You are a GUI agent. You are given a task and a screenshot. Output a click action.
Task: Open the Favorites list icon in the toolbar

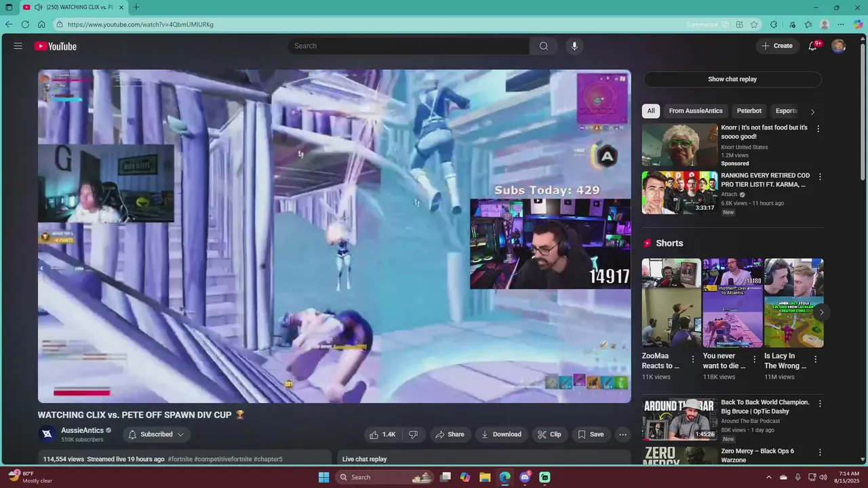tap(808, 24)
